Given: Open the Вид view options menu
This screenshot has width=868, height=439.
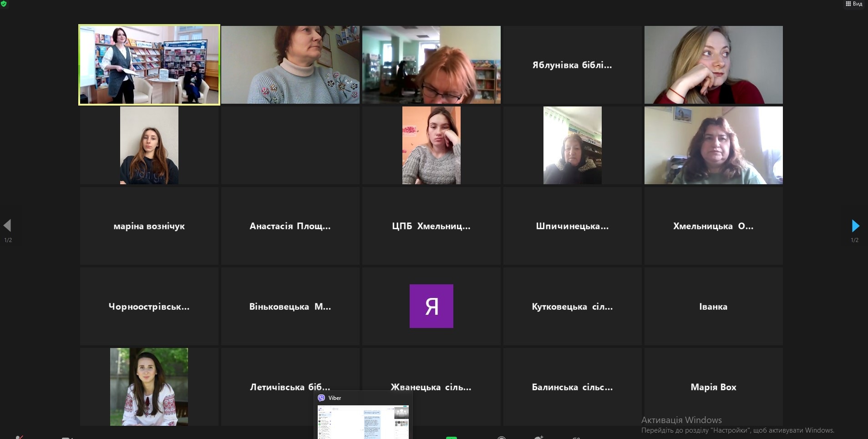Looking at the screenshot, I should (x=854, y=4).
